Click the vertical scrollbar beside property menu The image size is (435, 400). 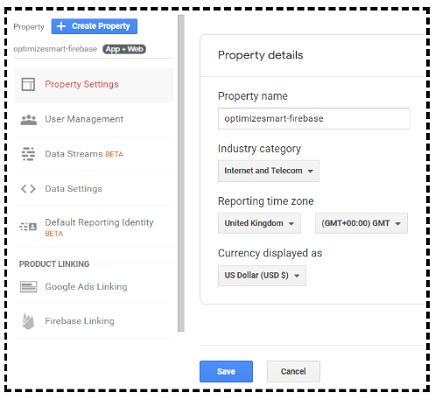click(181, 173)
